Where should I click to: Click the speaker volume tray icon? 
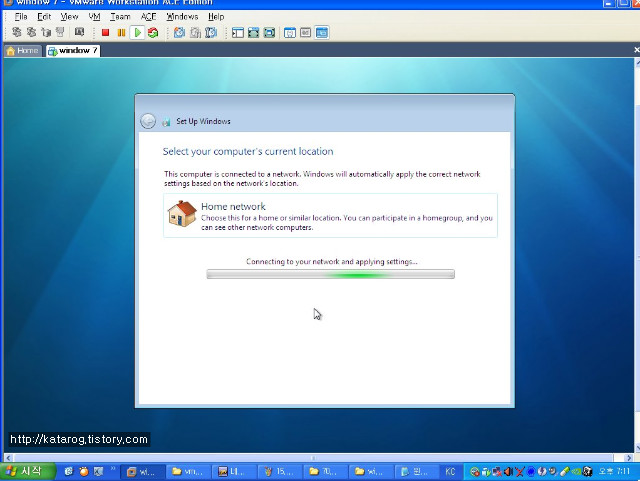coord(508,472)
